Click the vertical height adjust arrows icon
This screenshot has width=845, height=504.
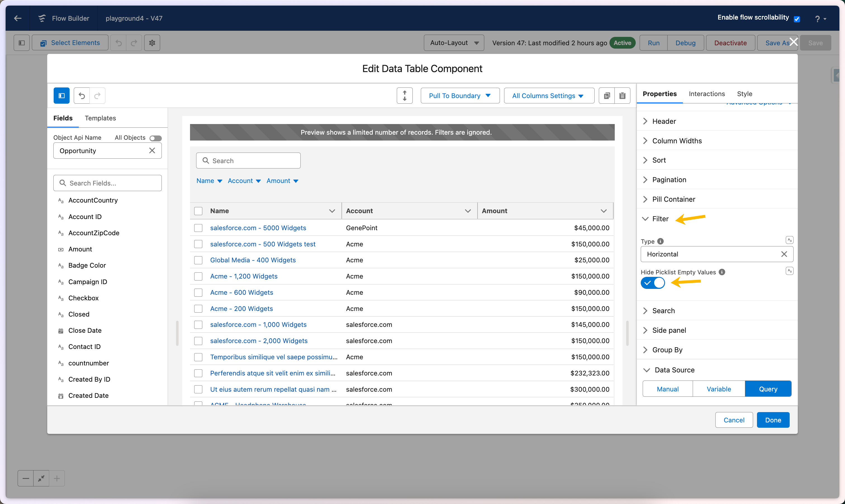405,96
